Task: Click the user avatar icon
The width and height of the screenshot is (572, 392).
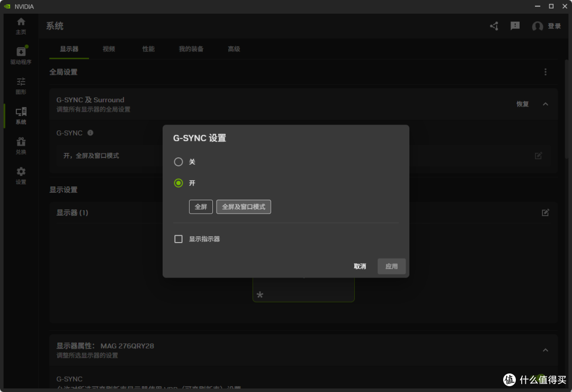Action: click(x=538, y=26)
